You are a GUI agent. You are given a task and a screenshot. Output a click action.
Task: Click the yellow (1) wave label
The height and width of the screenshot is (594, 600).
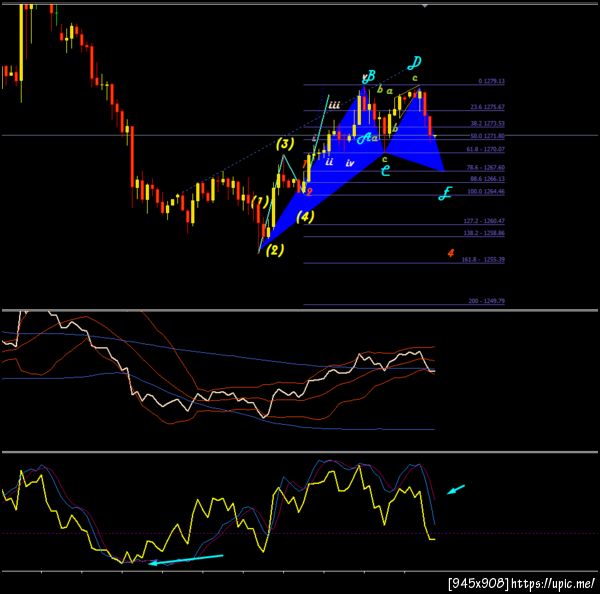point(261,201)
